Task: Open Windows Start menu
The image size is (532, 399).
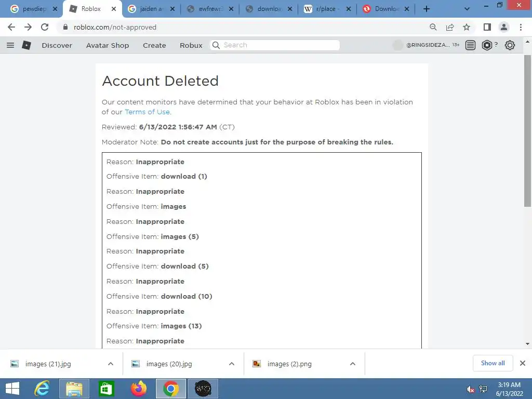Action: tap(12, 389)
